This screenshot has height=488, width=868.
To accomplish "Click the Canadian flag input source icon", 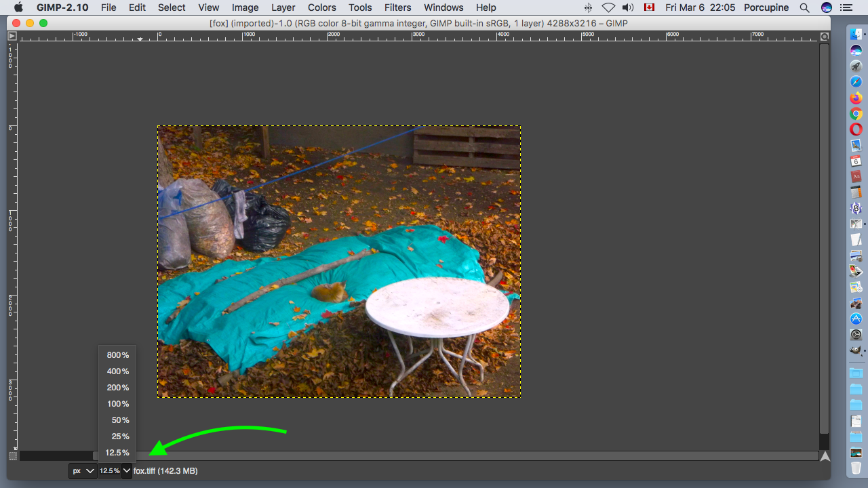I will (x=649, y=7).
